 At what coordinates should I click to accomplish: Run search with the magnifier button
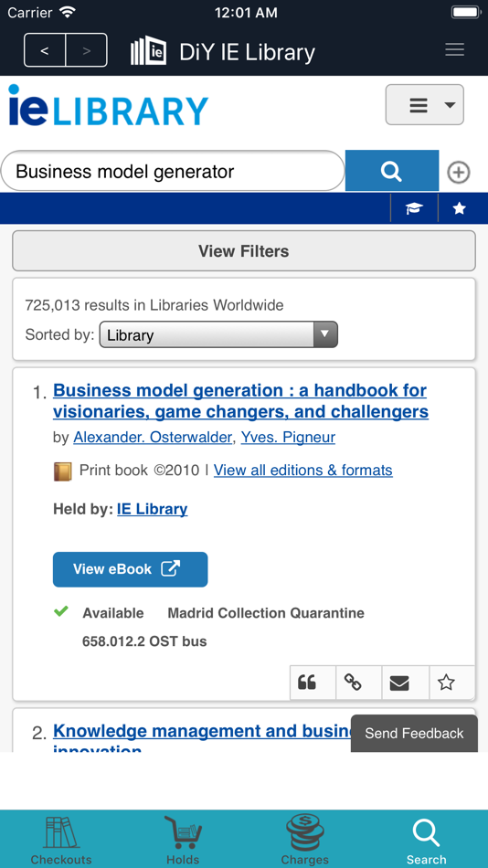[392, 171]
